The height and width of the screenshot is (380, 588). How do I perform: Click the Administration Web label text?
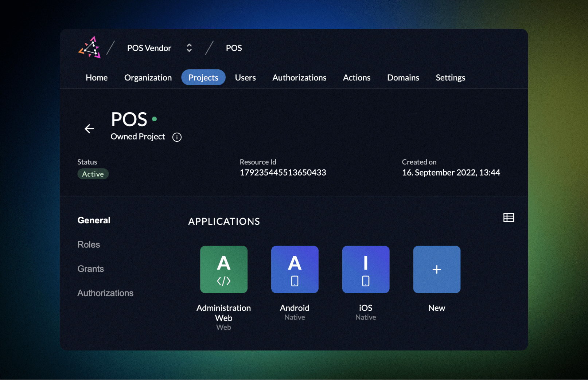[224, 313]
